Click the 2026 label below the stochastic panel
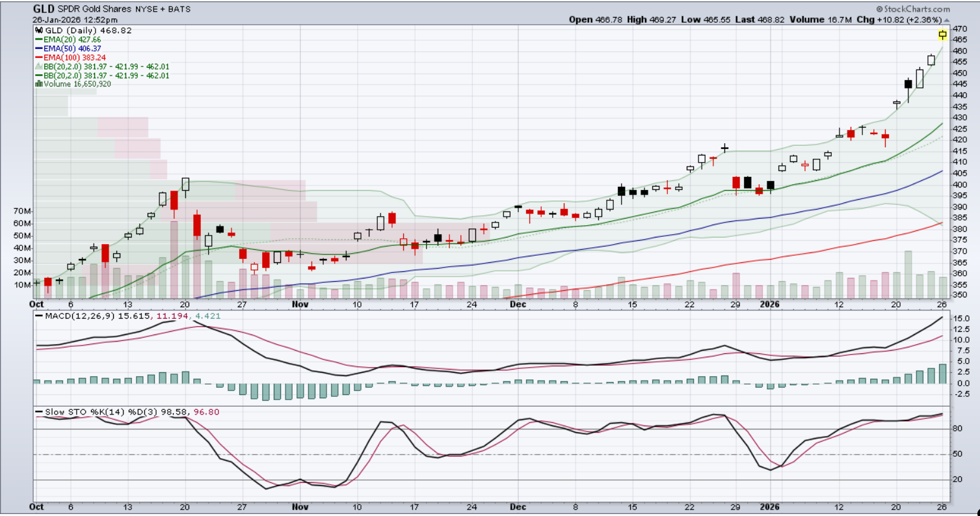Viewport: 980px width, 516px height. 770,506
